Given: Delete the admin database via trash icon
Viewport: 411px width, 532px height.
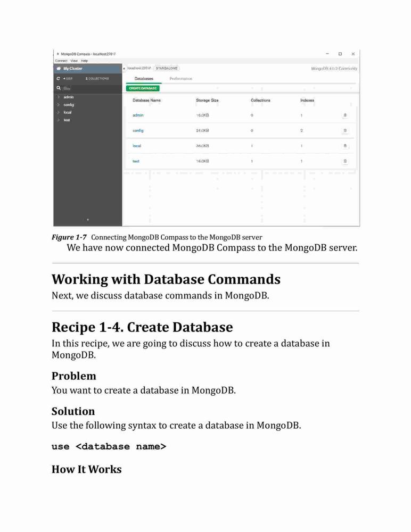Looking at the screenshot, I should 345,115.
